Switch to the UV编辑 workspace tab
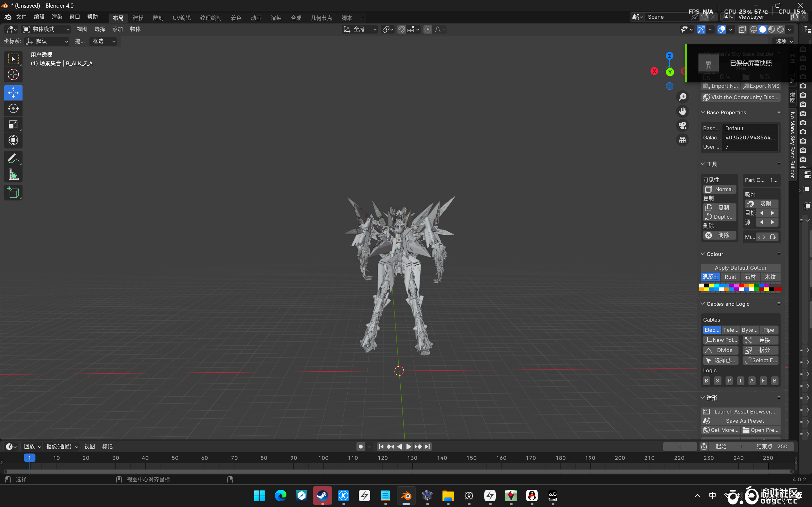Image resolution: width=812 pixels, height=507 pixels. pyautogui.click(x=181, y=18)
